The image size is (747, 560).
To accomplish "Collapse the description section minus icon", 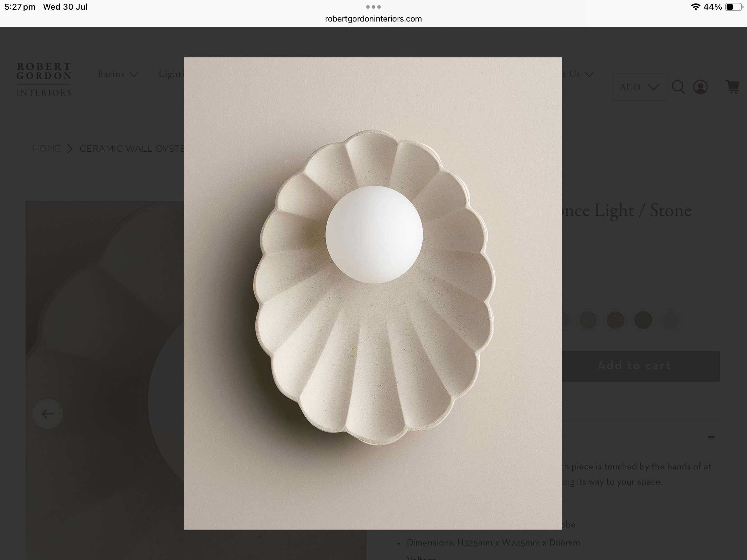I will click(711, 437).
